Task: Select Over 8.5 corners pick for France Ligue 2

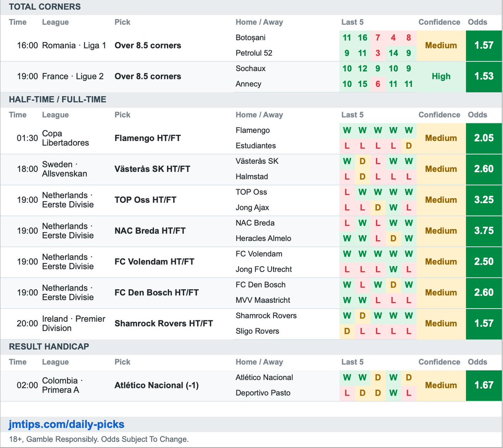Action: [148, 76]
